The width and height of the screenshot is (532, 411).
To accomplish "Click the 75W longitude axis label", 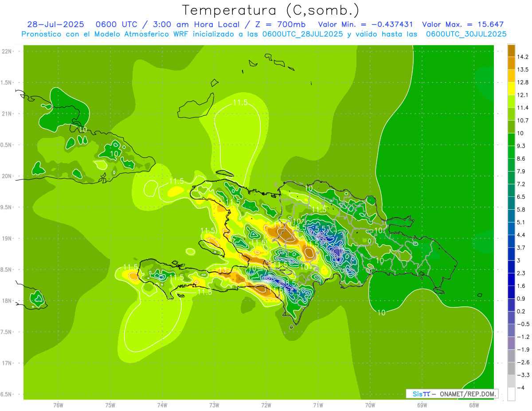I will (x=110, y=405).
